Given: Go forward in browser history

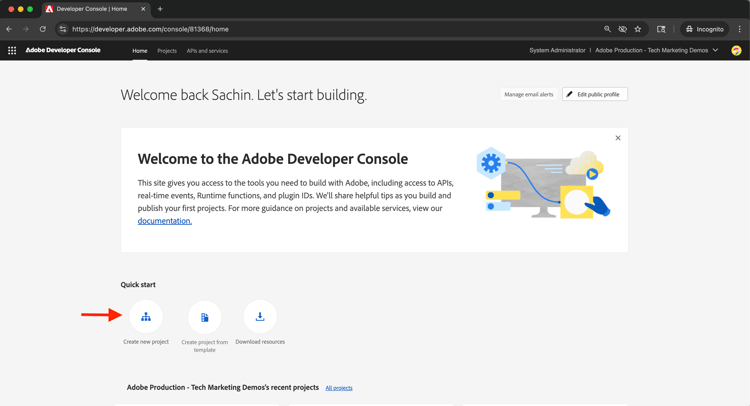Looking at the screenshot, I should pyautogui.click(x=26, y=29).
